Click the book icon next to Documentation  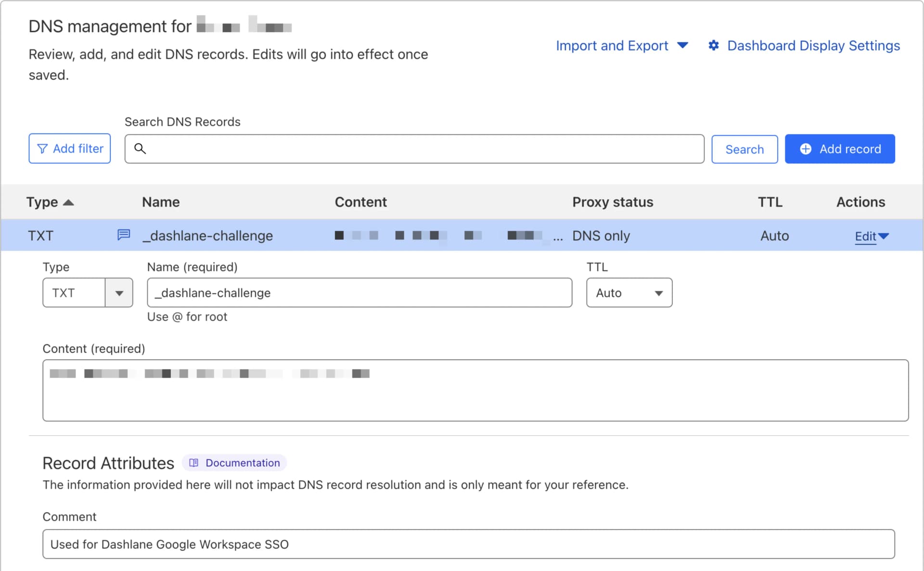(194, 463)
